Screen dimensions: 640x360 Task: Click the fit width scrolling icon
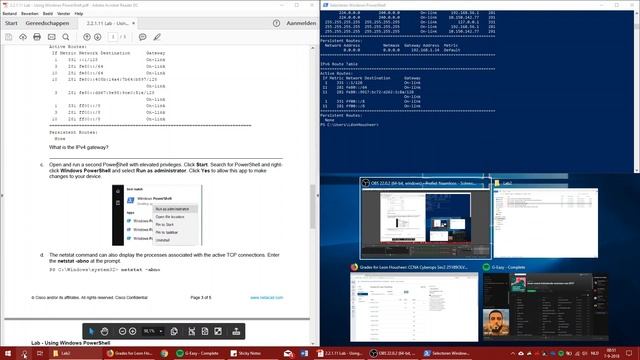coord(191,331)
